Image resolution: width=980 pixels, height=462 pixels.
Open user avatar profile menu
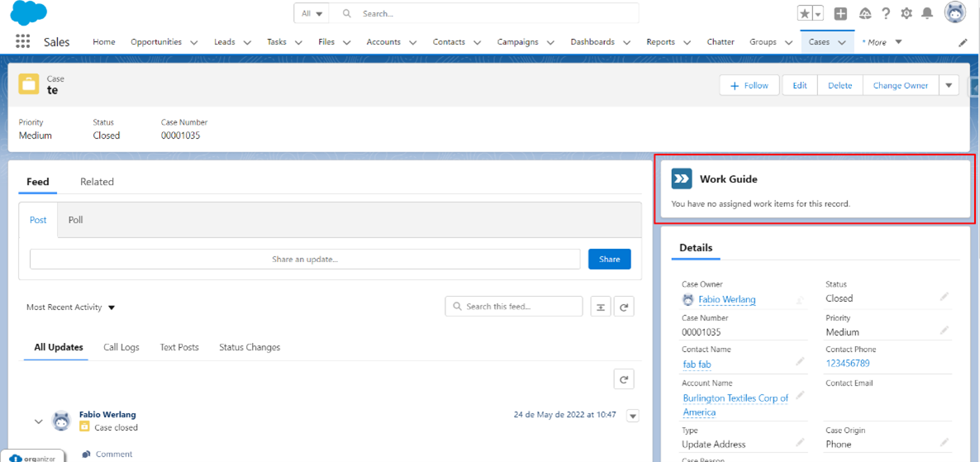(955, 13)
